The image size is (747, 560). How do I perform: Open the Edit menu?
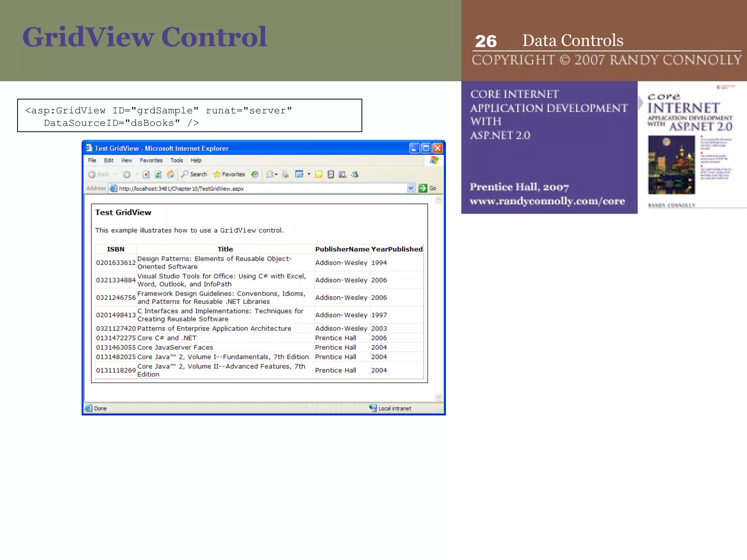[x=109, y=160]
